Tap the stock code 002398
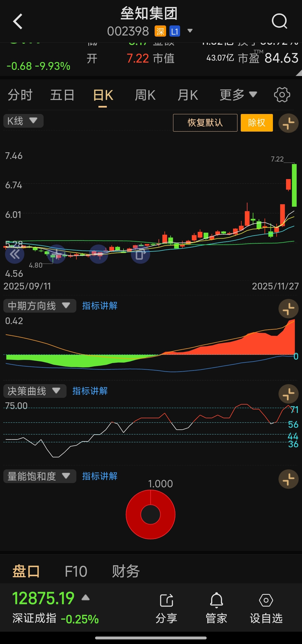Screen dimensions: 302x644 (128, 31)
